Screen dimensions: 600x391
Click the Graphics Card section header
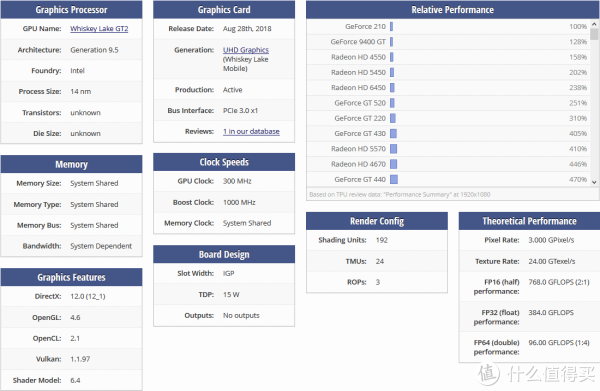[224, 10]
